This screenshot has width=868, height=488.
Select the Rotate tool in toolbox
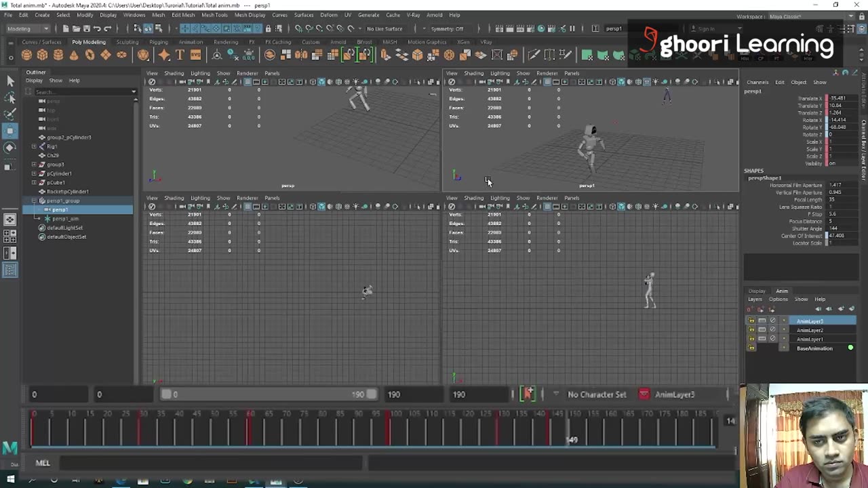point(10,147)
